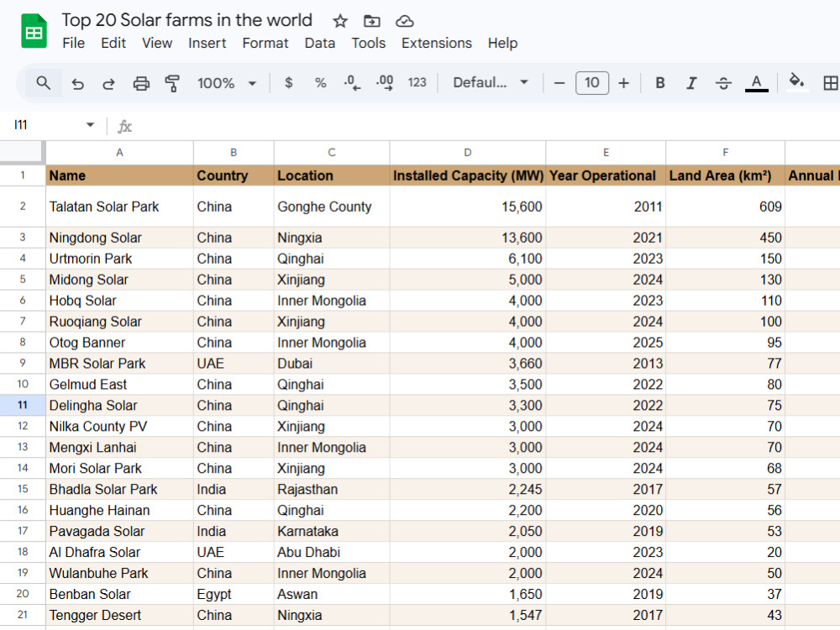The height and width of the screenshot is (630, 840).
Task: Click the Installed Capacity (MW) header cell
Action: [468, 176]
